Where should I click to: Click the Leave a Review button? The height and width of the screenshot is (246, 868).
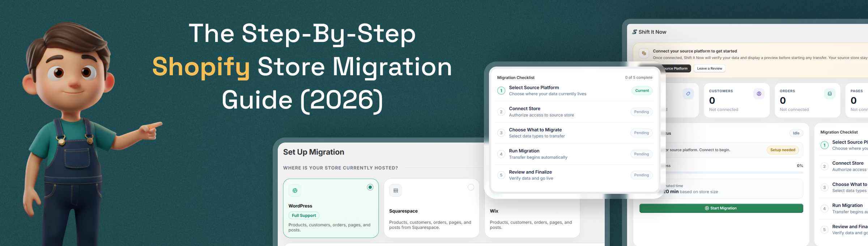[710, 68]
